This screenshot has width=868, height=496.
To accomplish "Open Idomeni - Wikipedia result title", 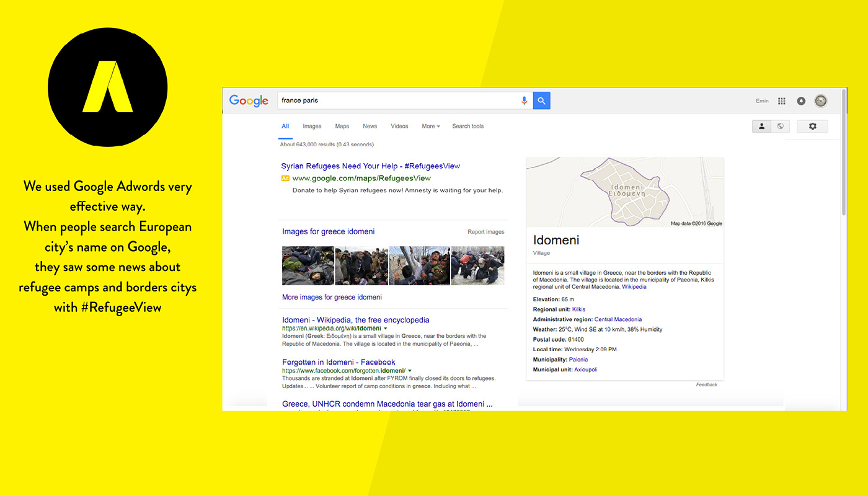I will pos(356,320).
